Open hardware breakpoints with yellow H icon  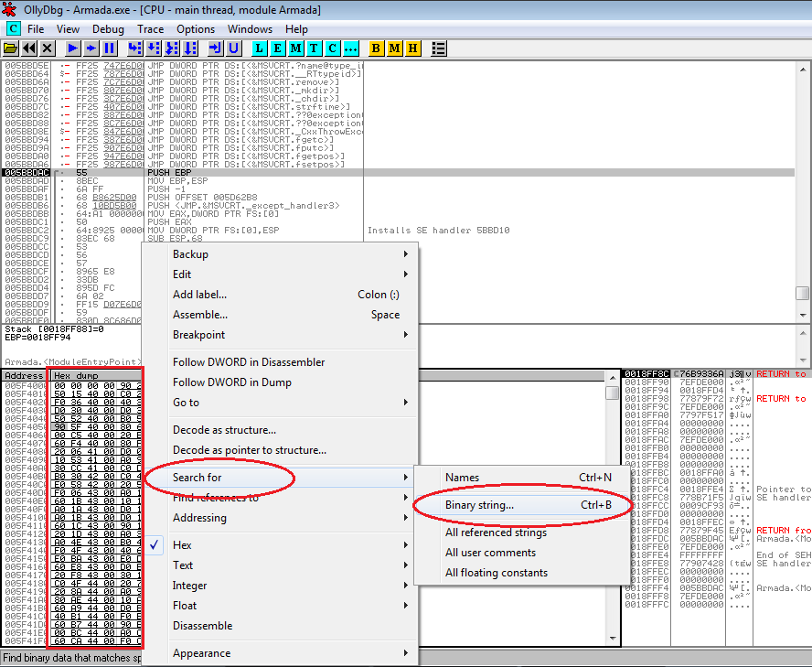coord(412,48)
